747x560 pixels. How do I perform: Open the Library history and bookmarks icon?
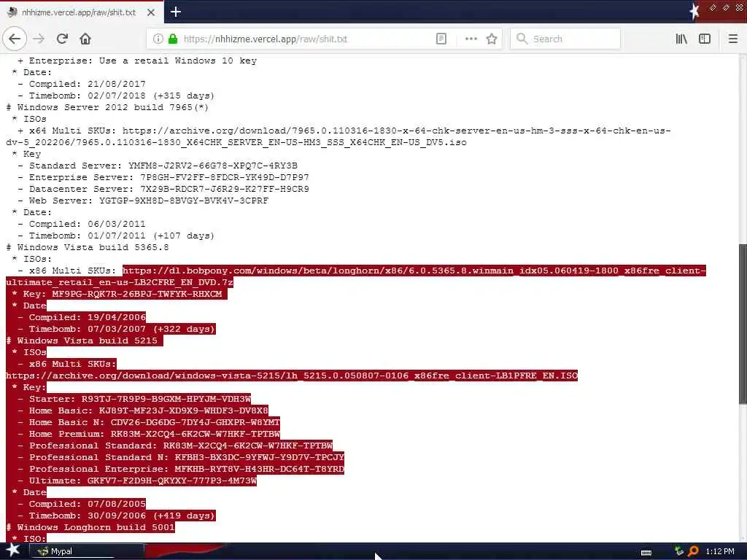tap(681, 39)
